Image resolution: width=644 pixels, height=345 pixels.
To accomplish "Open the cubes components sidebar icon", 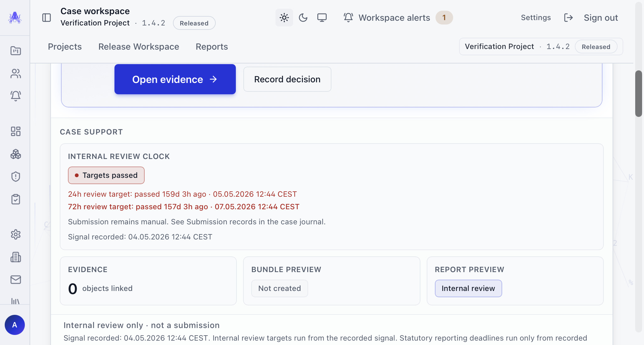I will click(x=15, y=154).
